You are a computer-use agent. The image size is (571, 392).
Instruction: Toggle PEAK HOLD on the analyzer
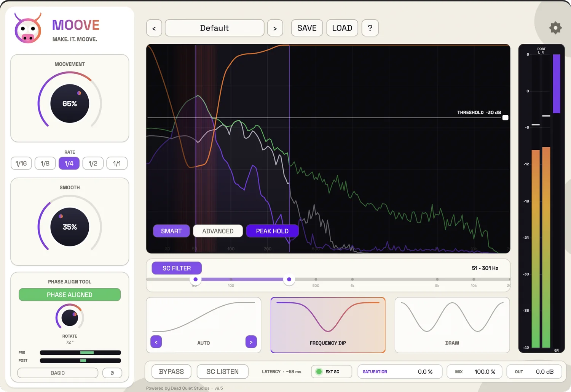tap(272, 231)
